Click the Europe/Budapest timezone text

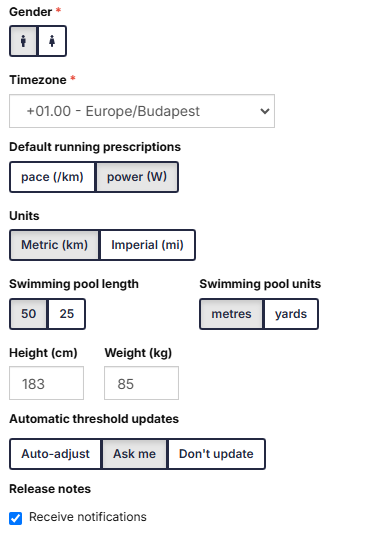[x=143, y=111]
